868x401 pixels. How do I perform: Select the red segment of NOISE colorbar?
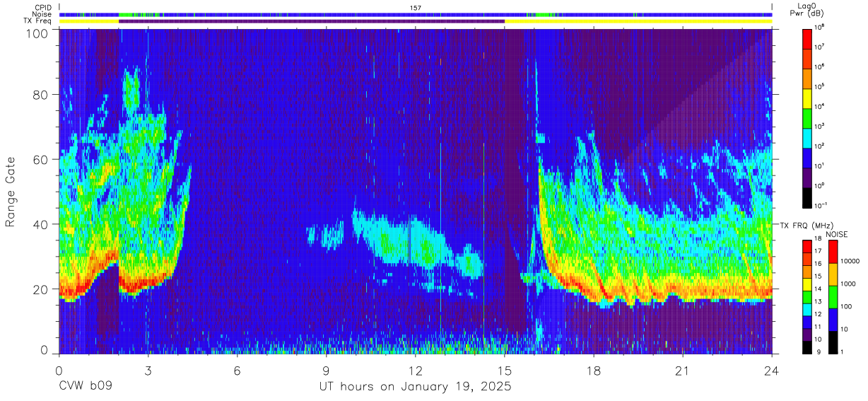[x=833, y=252]
